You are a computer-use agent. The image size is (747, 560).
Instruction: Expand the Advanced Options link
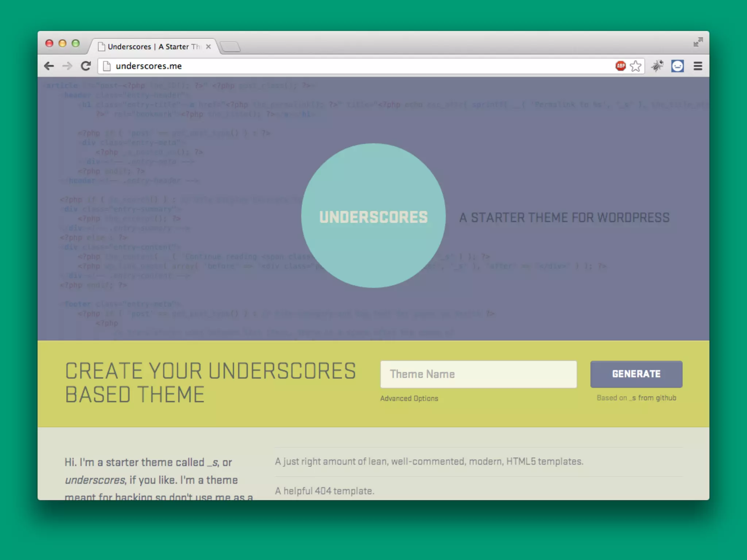coord(409,398)
